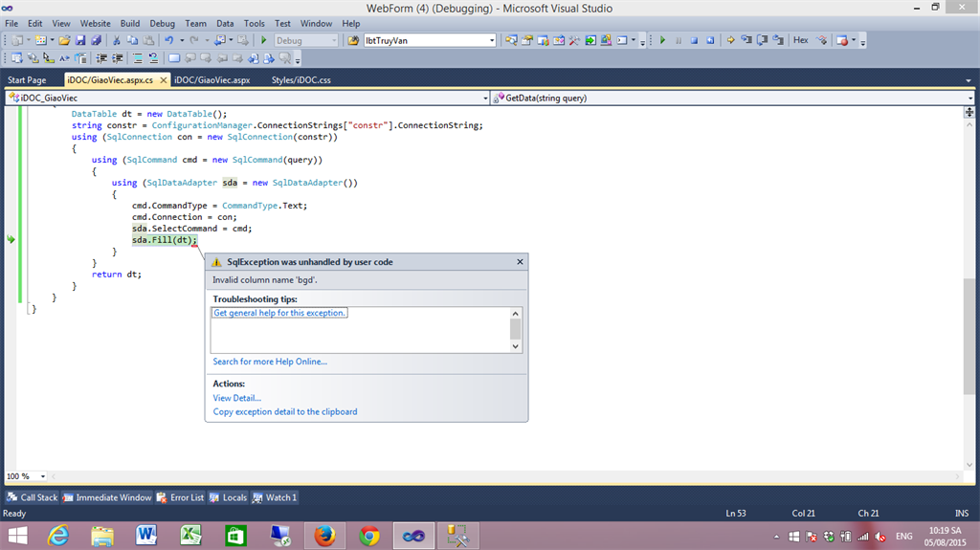Image resolution: width=980 pixels, height=550 pixels.
Task: Step Into the next statement
Action: pyautogui.click(x=746, y=40)
